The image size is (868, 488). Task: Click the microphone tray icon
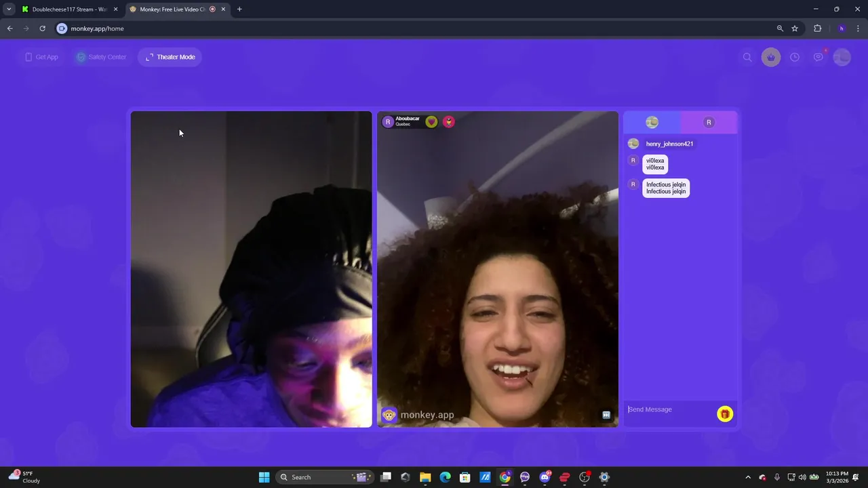click(x=777, y=477)
